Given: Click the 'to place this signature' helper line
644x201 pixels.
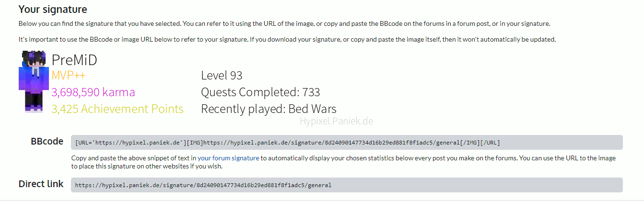Looking at the screenshot, I should tap(147, 167).
